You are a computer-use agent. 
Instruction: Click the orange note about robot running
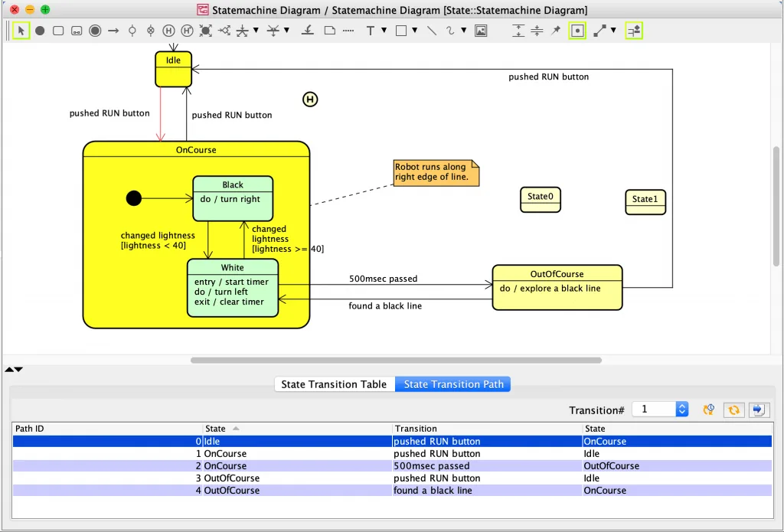[436, 173]
